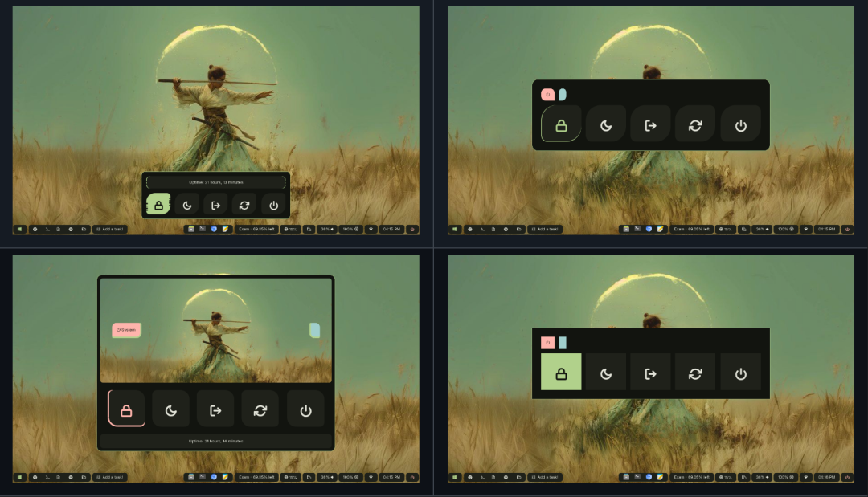Click the square pink power chip above the green lock tile
Screen dimensions: 868x497
tap(547, 343)
